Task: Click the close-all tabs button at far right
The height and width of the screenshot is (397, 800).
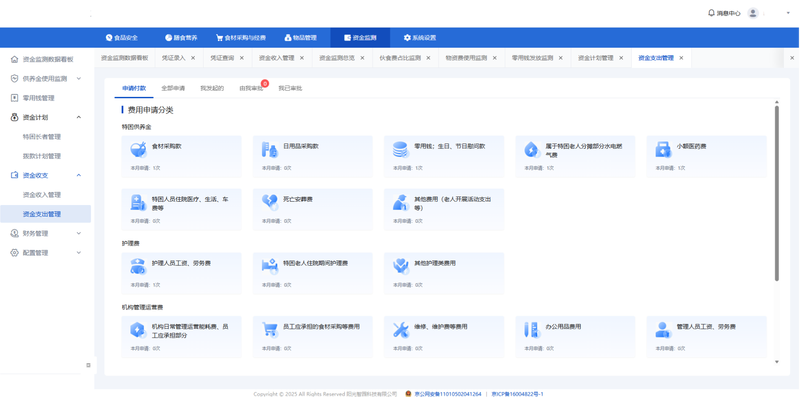Action: click(792, 58)
